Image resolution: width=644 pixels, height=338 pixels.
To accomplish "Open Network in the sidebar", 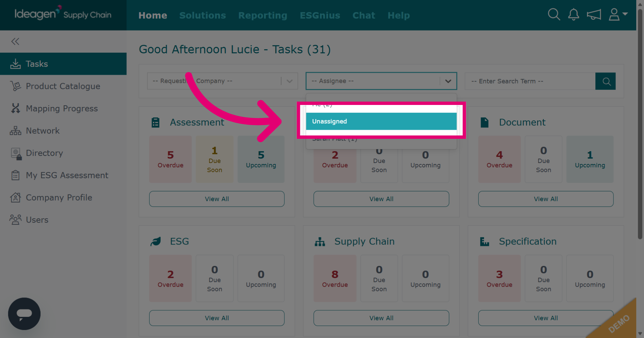I will [x=63, y=131].
